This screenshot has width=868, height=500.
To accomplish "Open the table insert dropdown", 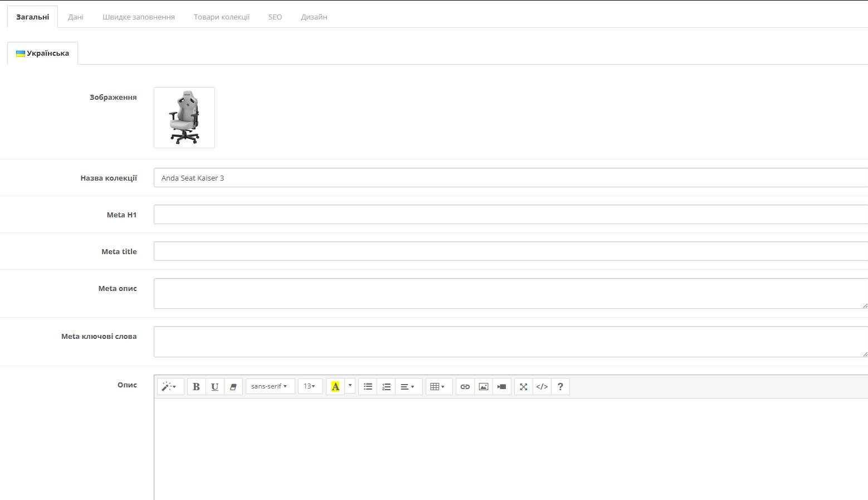I will coord(439,387).
